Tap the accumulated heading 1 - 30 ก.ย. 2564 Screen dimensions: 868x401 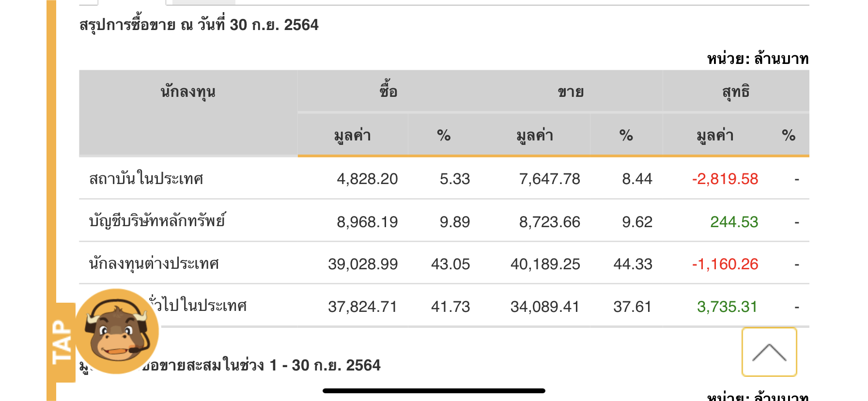tap(262, 365)
